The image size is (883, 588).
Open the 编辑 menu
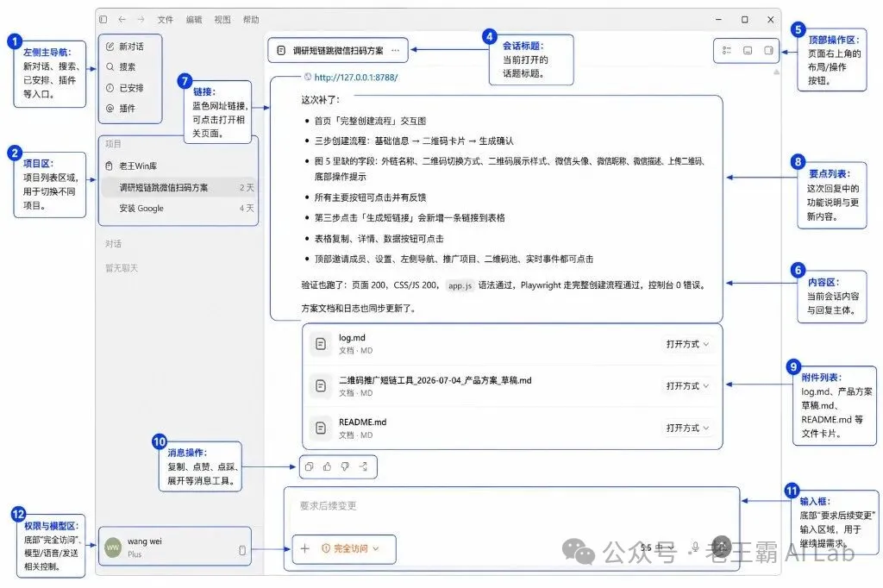(x=194, y=20)
